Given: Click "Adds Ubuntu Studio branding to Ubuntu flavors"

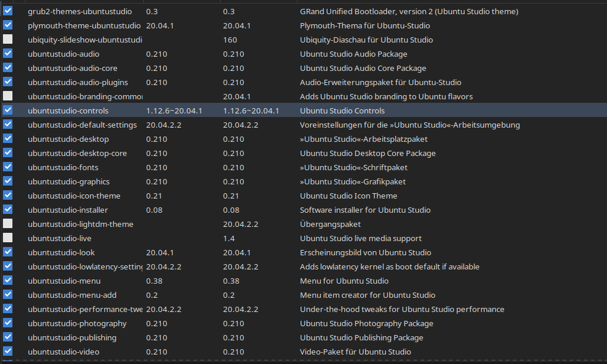Looking at the screenshot, I should 386,97.
